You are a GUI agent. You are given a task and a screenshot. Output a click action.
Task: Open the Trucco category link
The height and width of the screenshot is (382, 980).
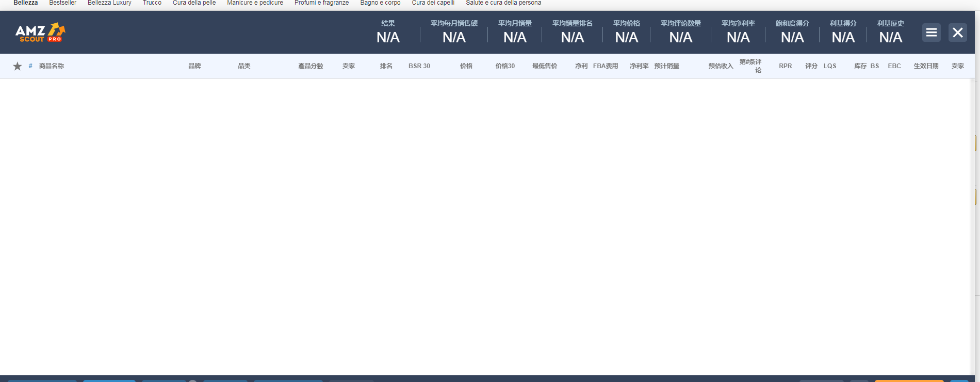click(152, 3)
